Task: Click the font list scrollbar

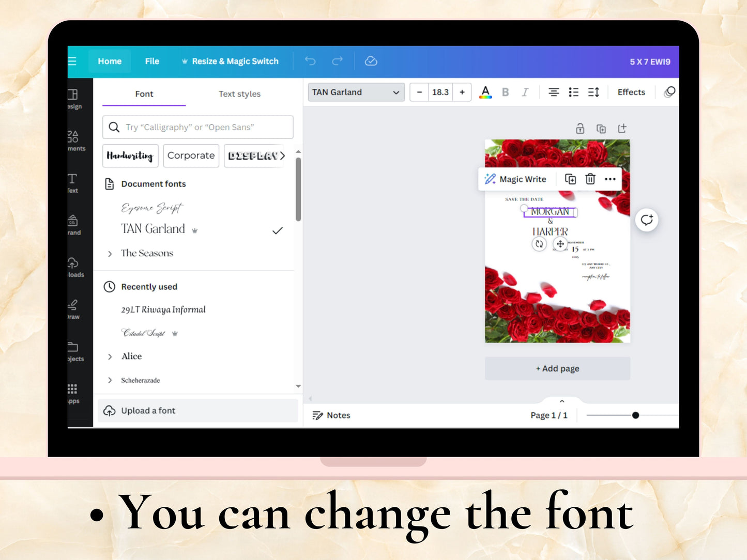Action: coord(298,189)
